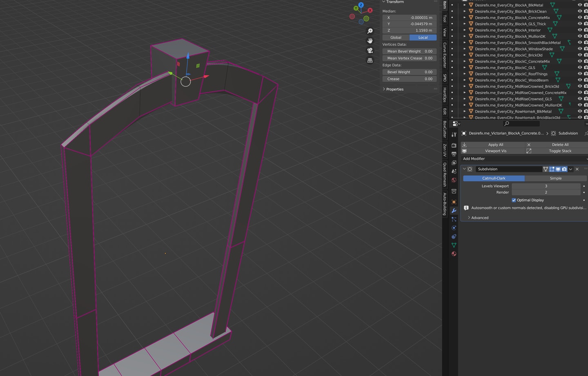Image resolution: width=588 pixels, height=376 pixels.
Task: Click the Levels Viewport value field
Action: [x=546, y=186]
